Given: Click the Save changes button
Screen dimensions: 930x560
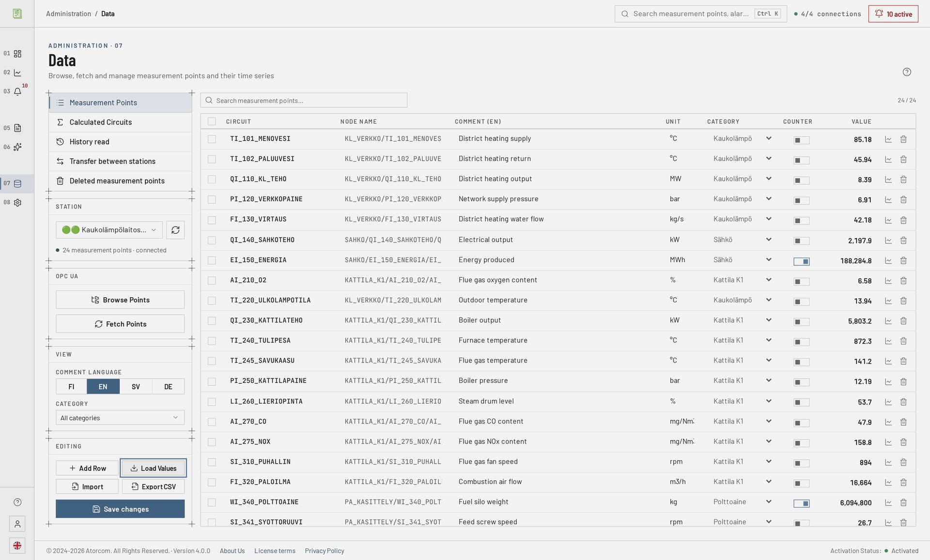Looking at the screenshot, I should [x=120, y=509].
